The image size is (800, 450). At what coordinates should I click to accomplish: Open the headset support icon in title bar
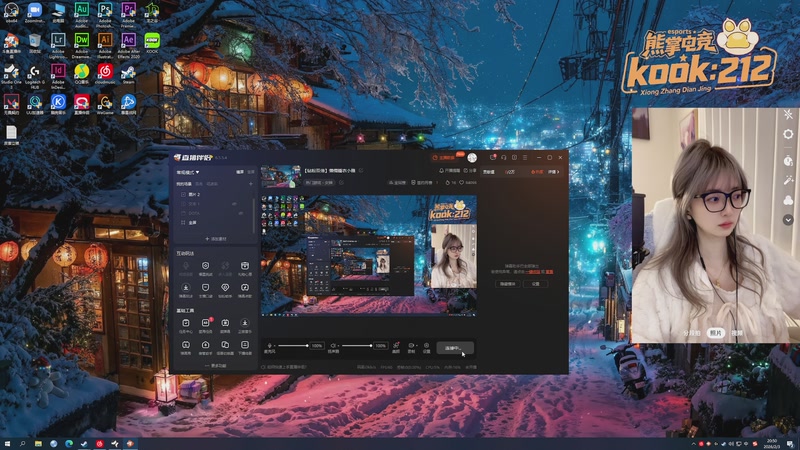tap(504, 158)
